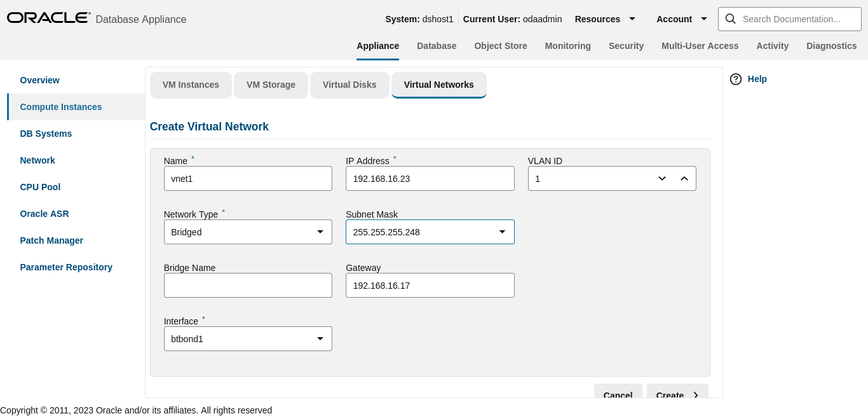Viewport: 868px width, 416px height.
Task: Open Patch Manager from the sidebar
Action: coord(52,240)
